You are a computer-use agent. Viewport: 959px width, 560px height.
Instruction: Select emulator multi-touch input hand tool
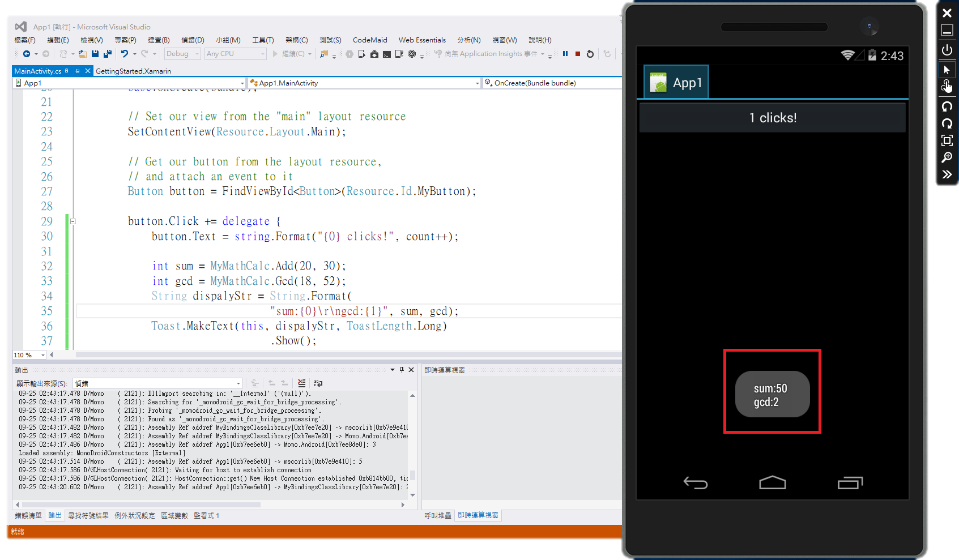point(947,87)
